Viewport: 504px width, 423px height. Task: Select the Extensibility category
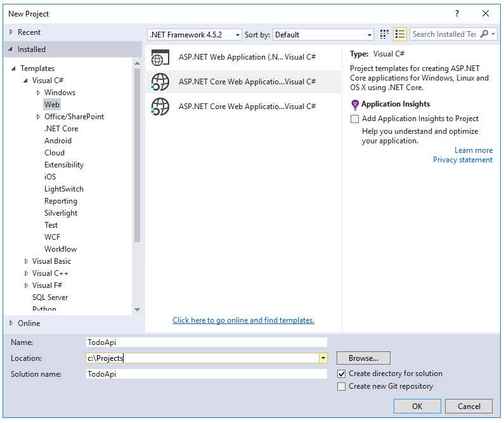pyautogui.click(x=64, y=165)
